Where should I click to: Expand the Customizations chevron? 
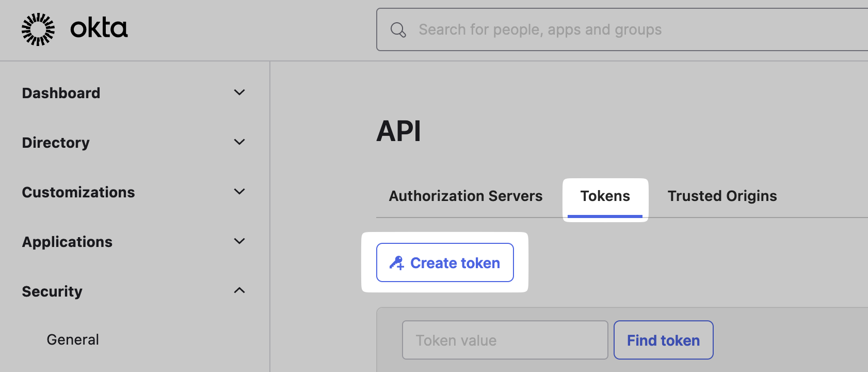(x=239, y=192)
